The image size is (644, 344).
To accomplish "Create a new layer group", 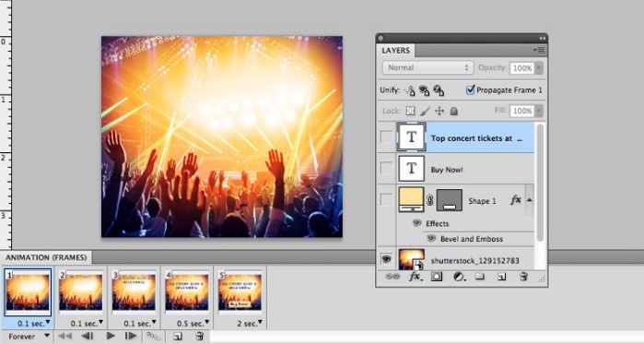I will (x=480, y=277).
